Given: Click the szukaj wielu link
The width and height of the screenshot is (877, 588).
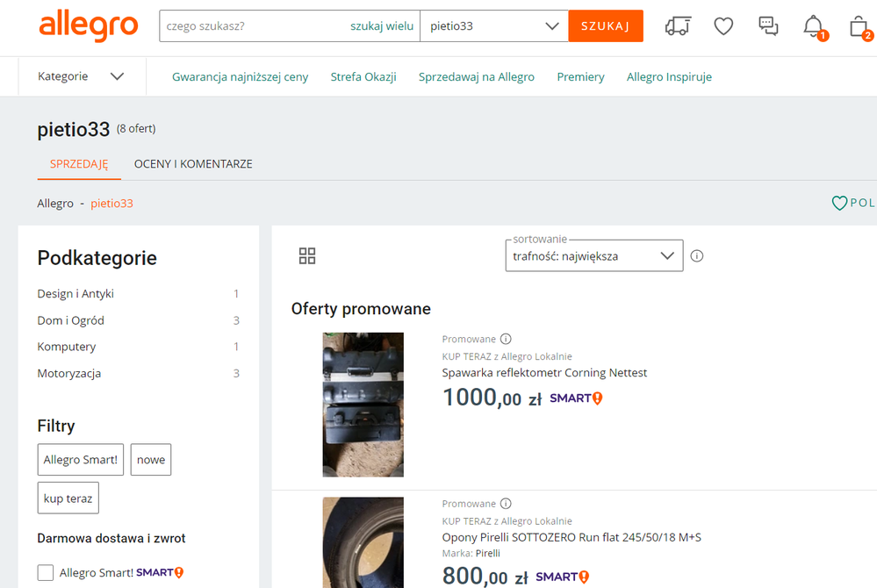Looking at the screenshot, I should [x=382, y=26].
